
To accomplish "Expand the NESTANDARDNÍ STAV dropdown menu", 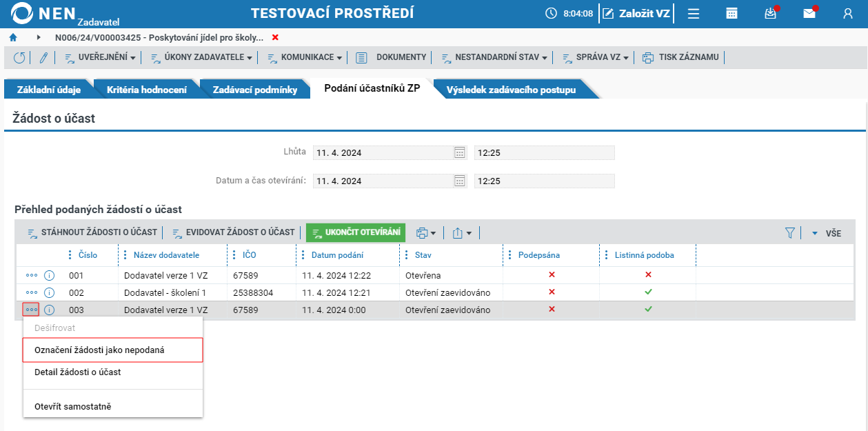I will (493, 58).
